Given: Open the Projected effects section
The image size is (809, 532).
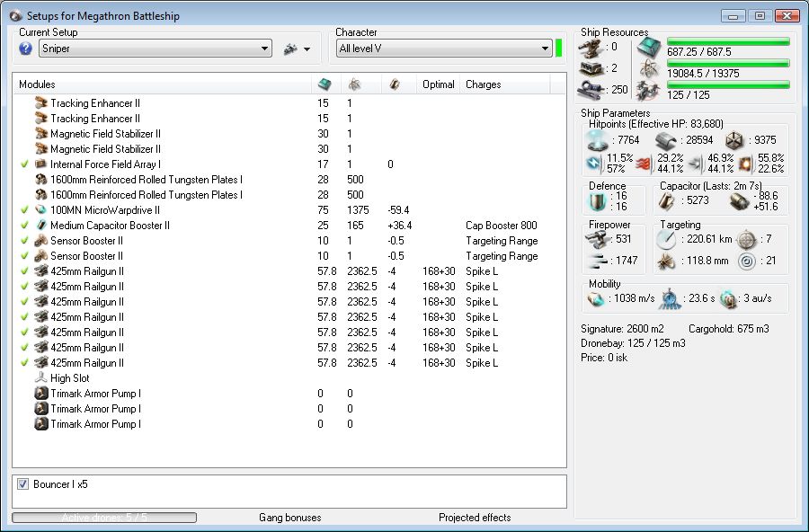Looking at the screenshot, I should (x=474, y=518).
